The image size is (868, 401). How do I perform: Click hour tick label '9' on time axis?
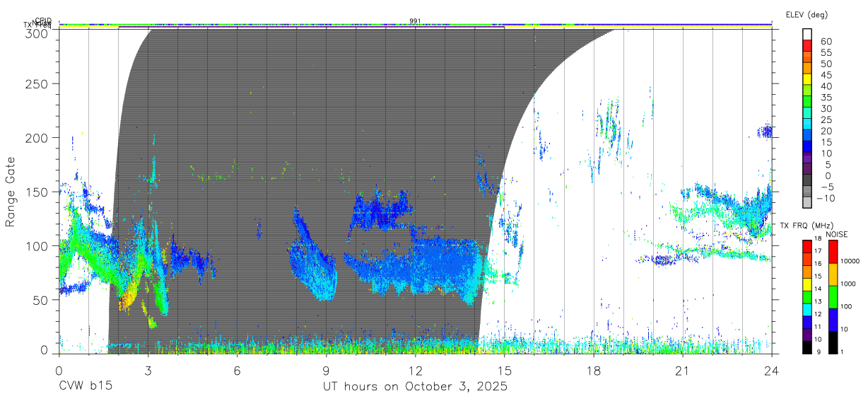click(x=326, y=371)
